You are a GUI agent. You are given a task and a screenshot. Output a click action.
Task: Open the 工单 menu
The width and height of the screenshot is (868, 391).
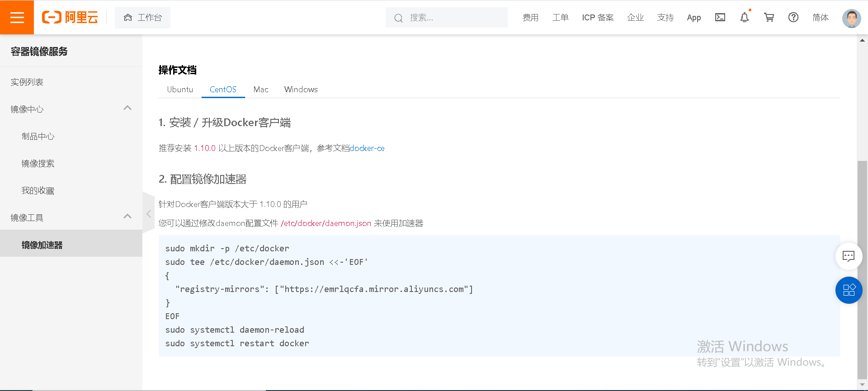coord(561,18)
